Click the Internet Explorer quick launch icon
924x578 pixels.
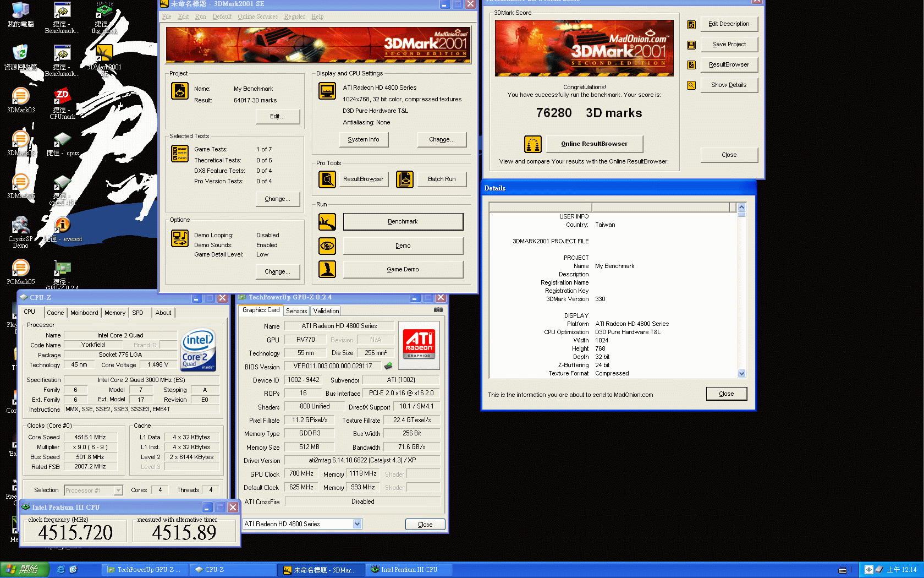[61, 570]
